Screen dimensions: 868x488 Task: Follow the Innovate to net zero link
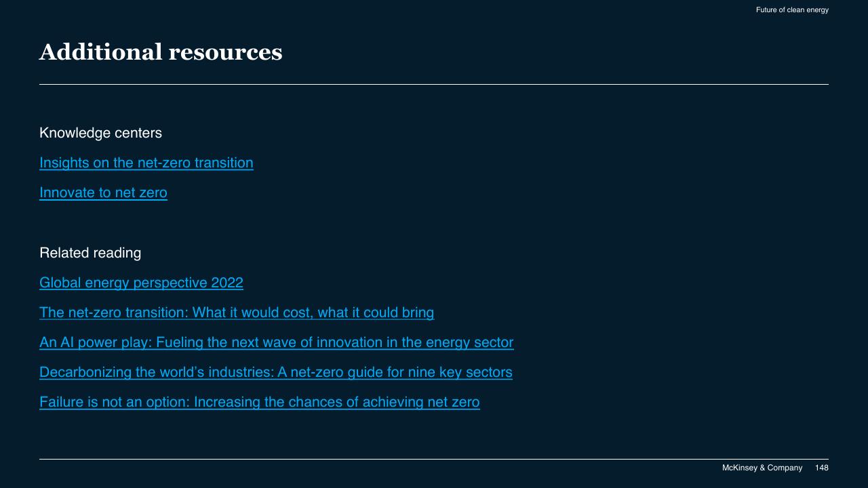pos(103,192)
